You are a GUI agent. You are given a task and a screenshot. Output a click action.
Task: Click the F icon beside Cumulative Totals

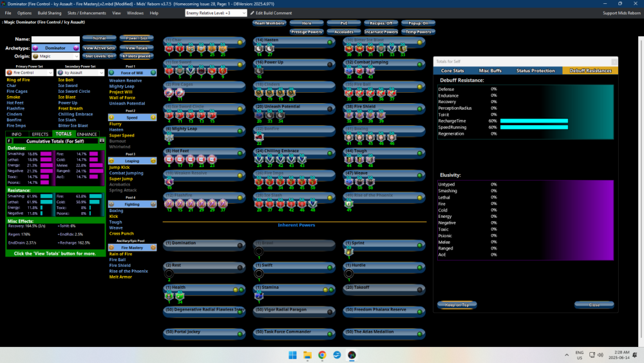coord(9,141)
